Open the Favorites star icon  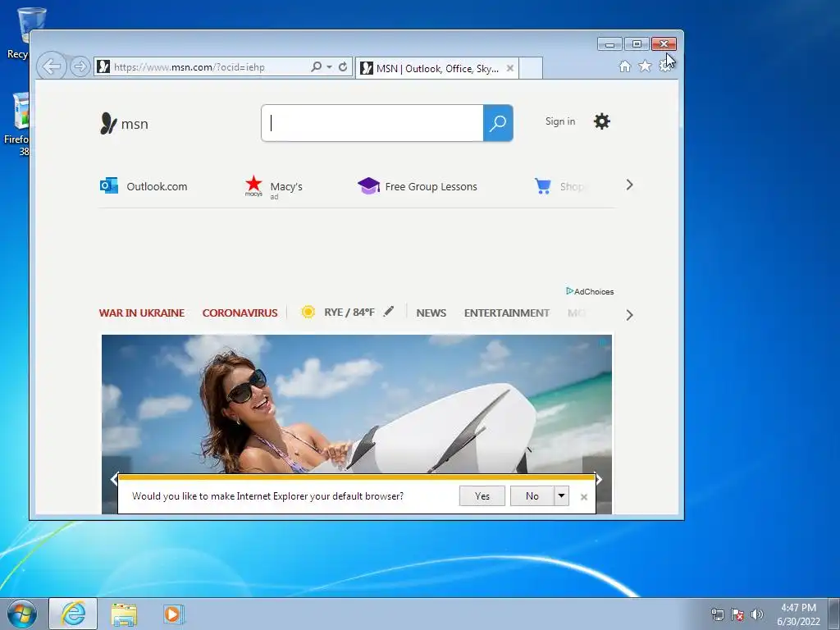point(645,66)
